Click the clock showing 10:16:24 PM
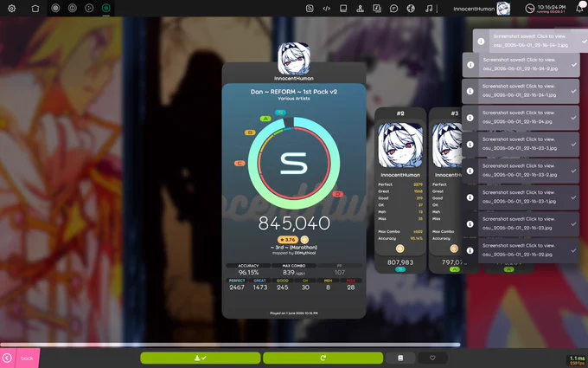This screenshot has height=368, width=588. tap(546, 9)
